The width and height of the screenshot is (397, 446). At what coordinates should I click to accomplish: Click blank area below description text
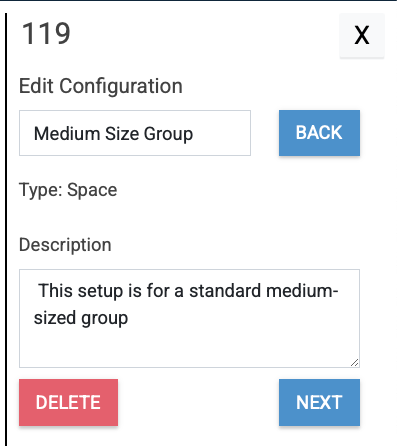(x=187, y=348)
